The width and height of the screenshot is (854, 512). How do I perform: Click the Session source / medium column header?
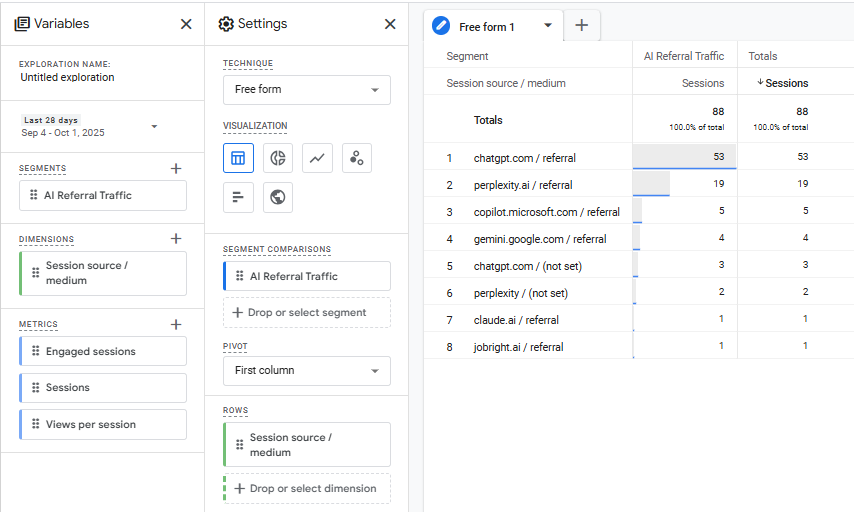click(x=506, y=83)
